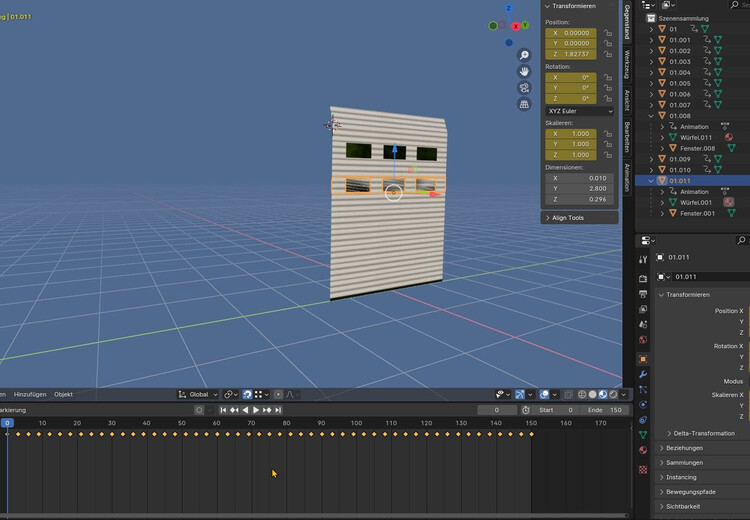Viewport: 750px width, 520px height.
Task: Switch to solid viewport shading
Action: 593,394
